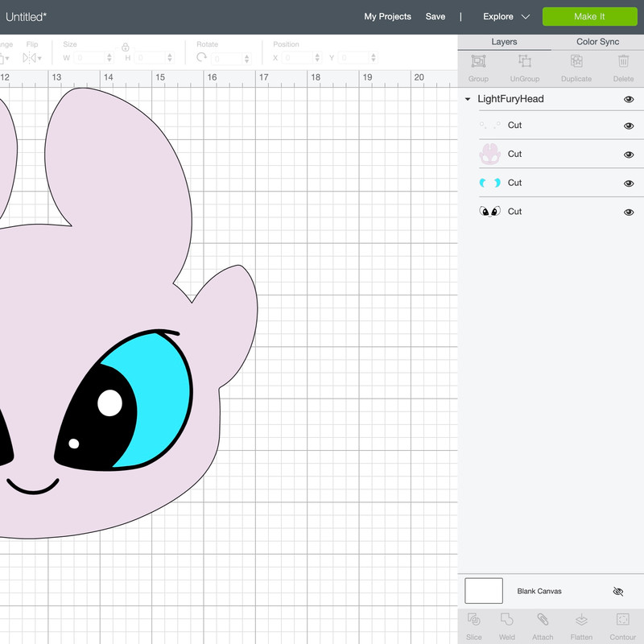Click the Duplicate icon in Layers panel
This screenshot has width=644, height=644.
point(576,64)
